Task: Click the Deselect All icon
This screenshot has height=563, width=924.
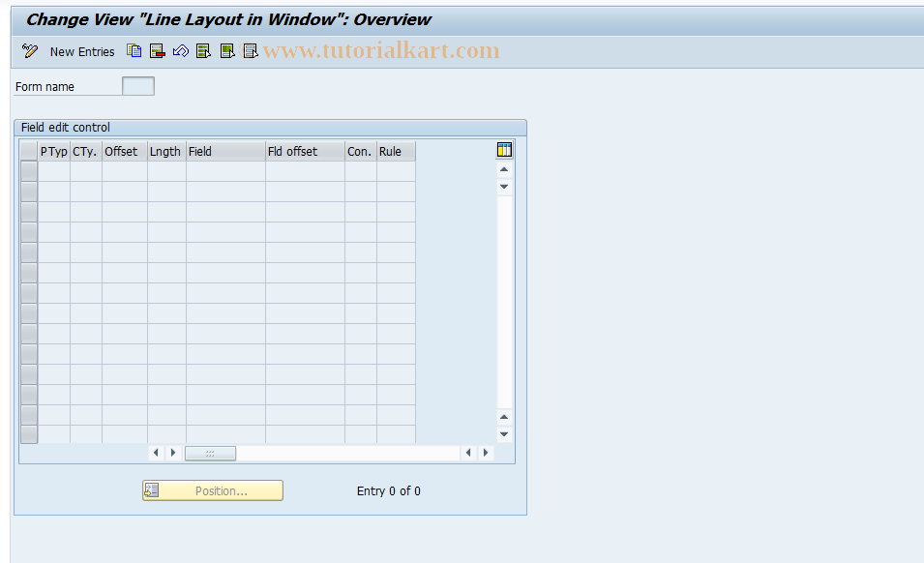Action: 251,51
